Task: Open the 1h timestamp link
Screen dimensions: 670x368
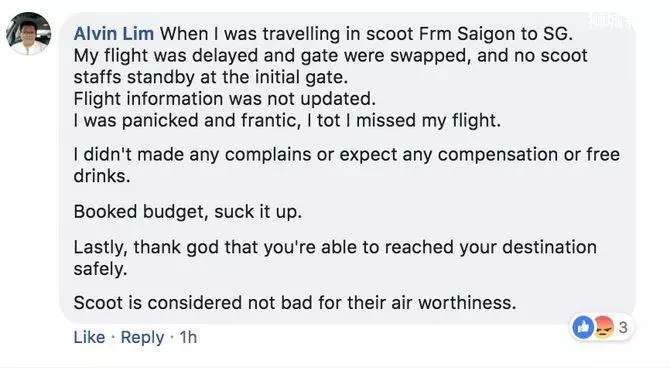Action: pos(188,337)
